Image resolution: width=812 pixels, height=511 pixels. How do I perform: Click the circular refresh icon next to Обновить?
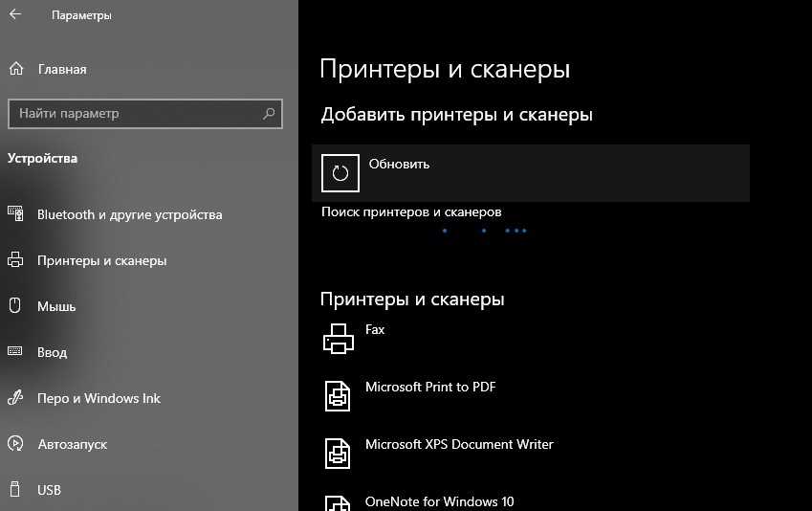tap(340, 173)
